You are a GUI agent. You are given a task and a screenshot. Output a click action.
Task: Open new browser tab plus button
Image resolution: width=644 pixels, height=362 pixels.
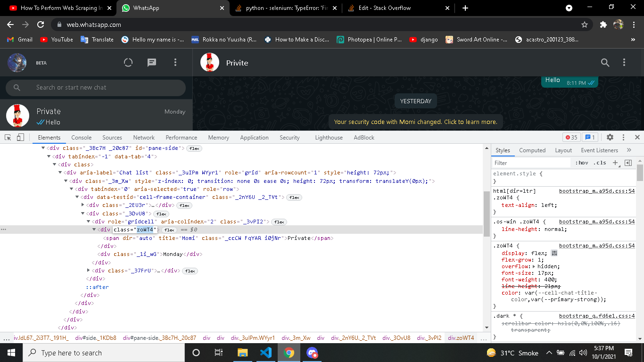point(465,8)
